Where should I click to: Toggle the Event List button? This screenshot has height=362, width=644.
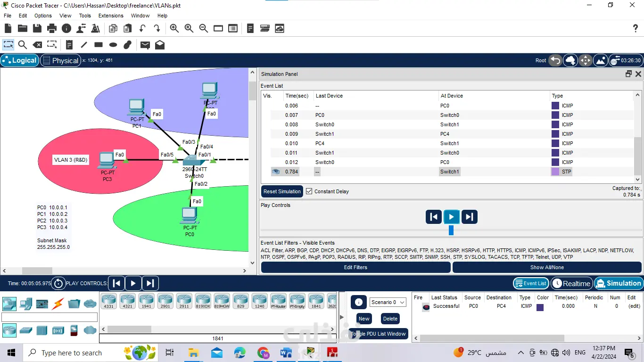pos(531,283)
